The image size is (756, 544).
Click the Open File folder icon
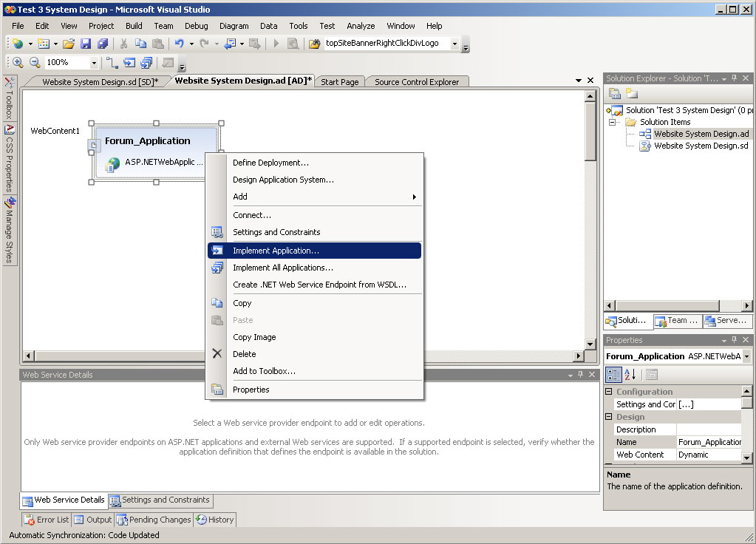[69, 44]
